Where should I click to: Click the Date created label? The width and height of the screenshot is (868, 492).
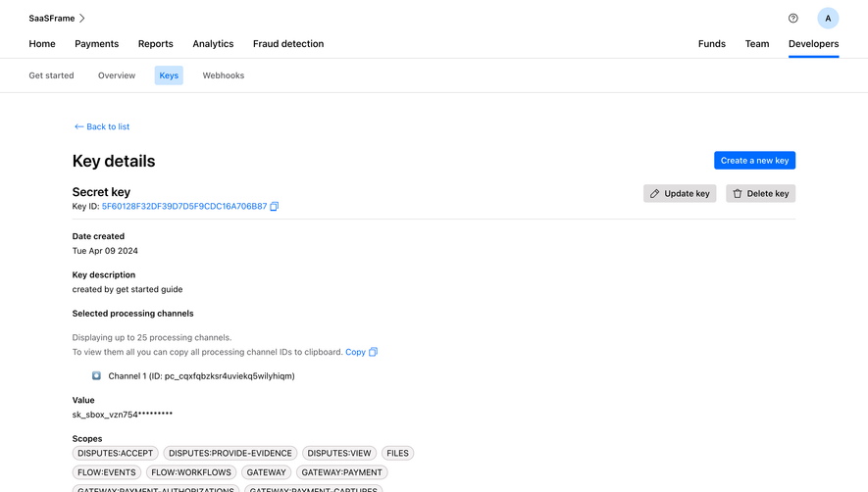tap(98, 236)
